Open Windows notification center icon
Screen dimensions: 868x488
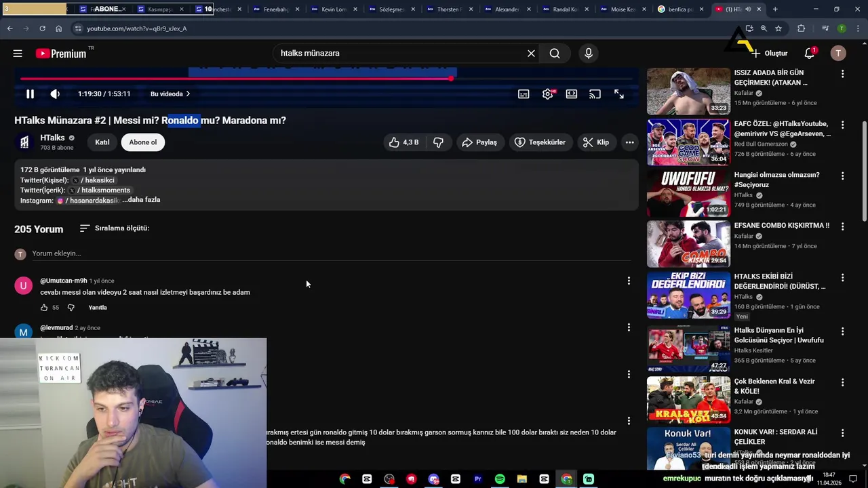[853, 479]
